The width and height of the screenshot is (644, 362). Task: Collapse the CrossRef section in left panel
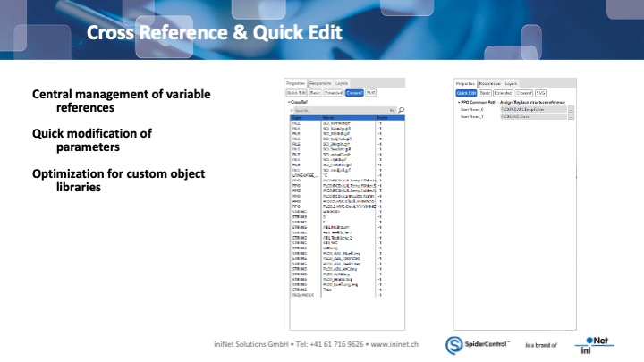tap(288, 101)
